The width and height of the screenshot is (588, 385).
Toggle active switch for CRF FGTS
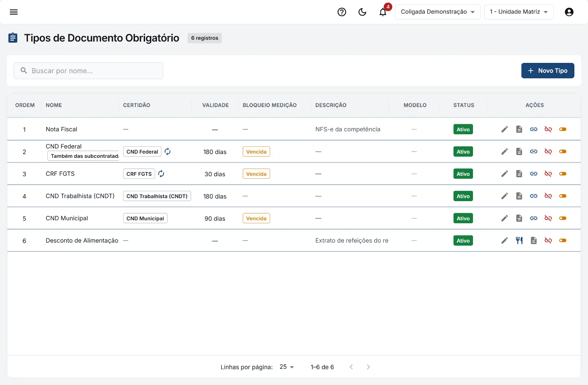(x=563, y=174)
